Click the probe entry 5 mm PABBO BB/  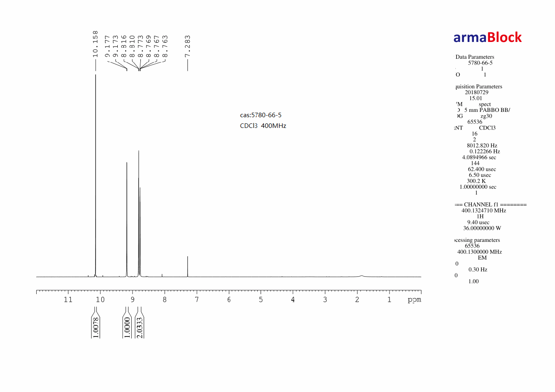487,110
